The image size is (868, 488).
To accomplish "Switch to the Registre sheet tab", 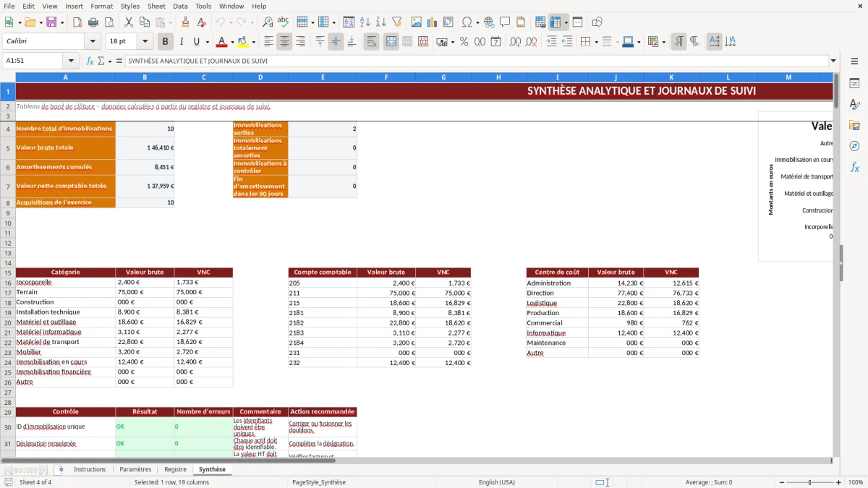I will point(176,469).
